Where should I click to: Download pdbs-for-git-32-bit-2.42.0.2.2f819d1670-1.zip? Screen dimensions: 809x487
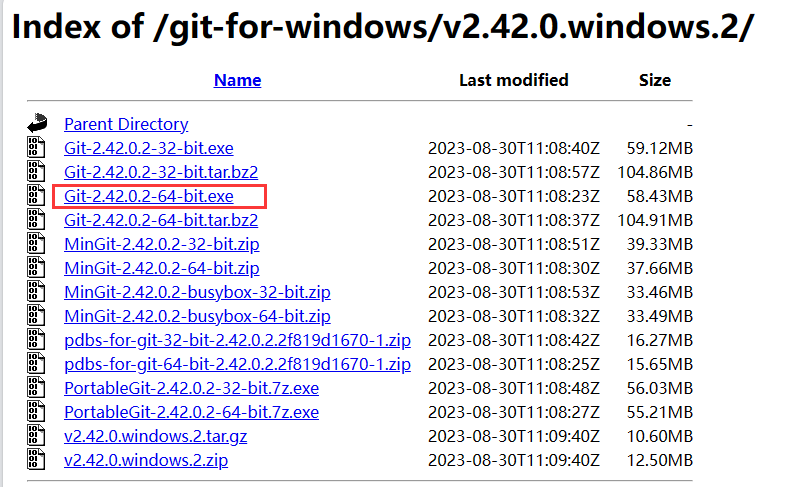pos(237,340)
